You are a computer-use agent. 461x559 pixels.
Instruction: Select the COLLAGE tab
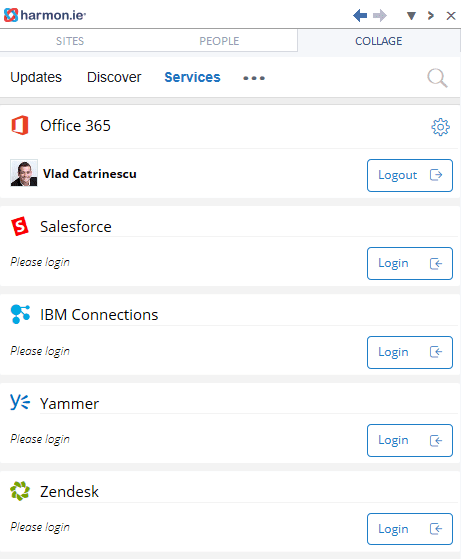pyautogui.click(x=379, y=41)
